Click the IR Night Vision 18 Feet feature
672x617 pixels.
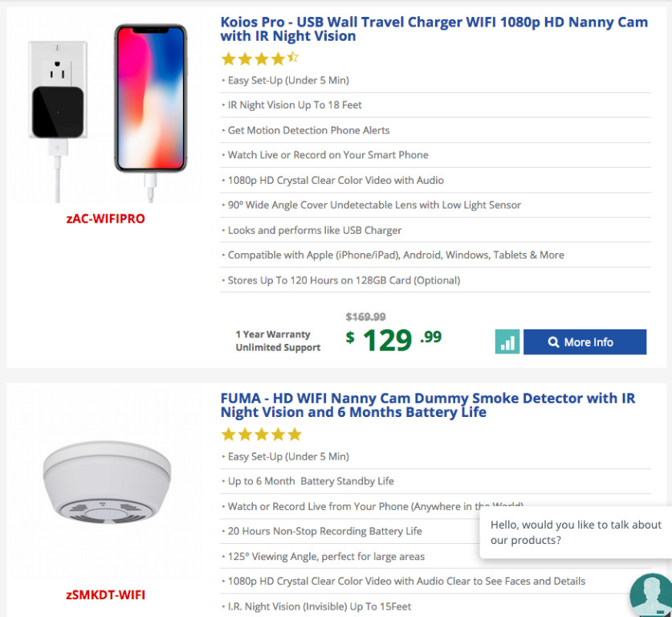(x=295, y=105)
